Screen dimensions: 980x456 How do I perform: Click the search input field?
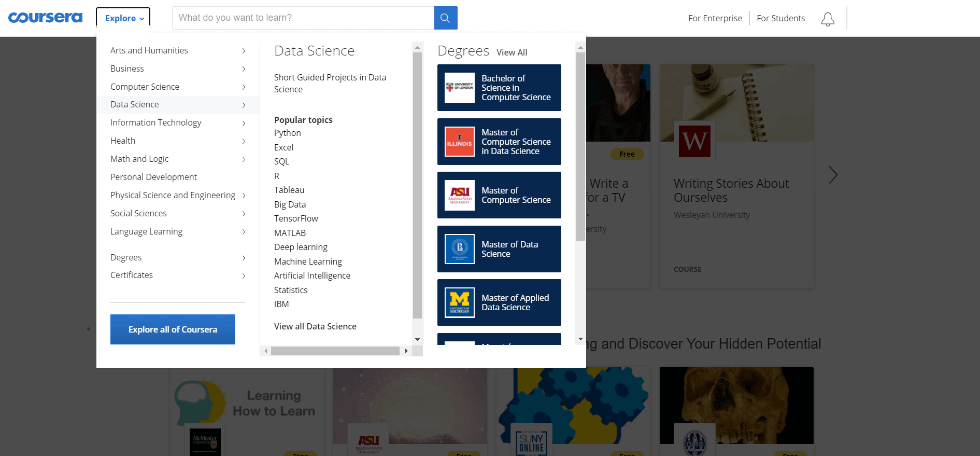pos(303,18)
